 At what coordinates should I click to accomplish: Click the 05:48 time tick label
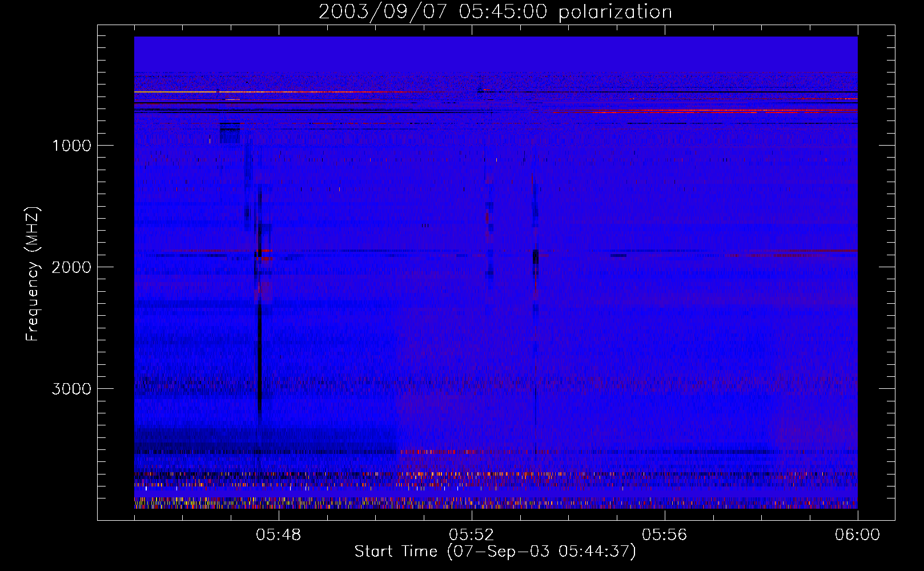(279, 535)
